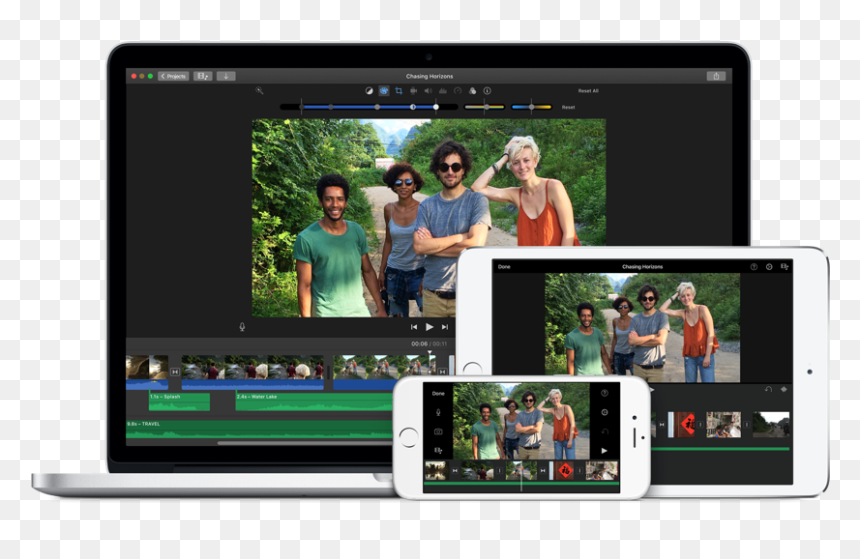Image resolution: width=860 pixels, height=559 pixels.
Task: Click the iPhone home button
Action: [409, 437]
